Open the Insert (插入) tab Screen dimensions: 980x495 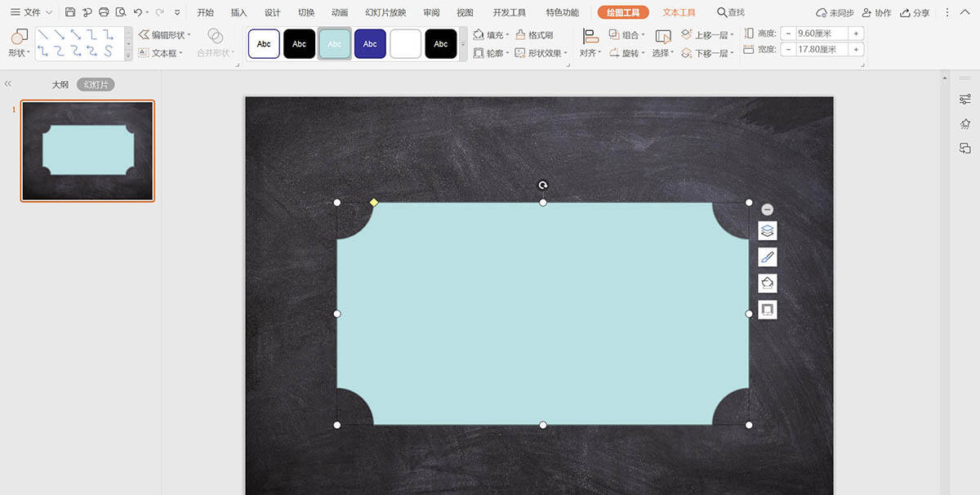(x=238, y=13)
